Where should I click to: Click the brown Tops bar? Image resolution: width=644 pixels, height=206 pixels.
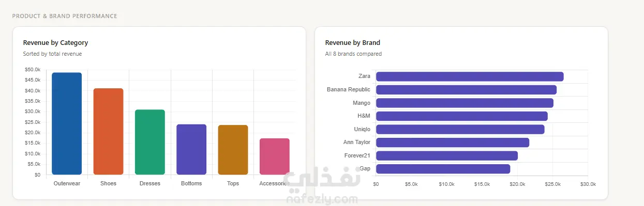(233, 150)
